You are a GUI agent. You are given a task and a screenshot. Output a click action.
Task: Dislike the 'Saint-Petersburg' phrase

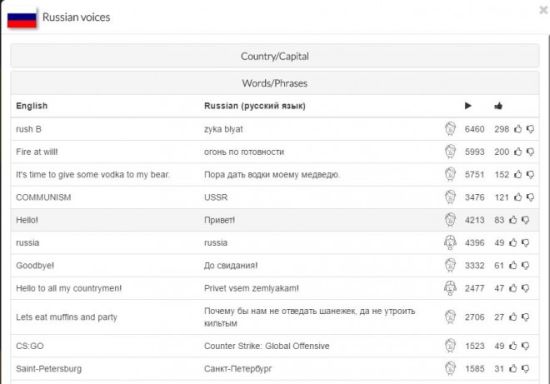tap(525, 369)
